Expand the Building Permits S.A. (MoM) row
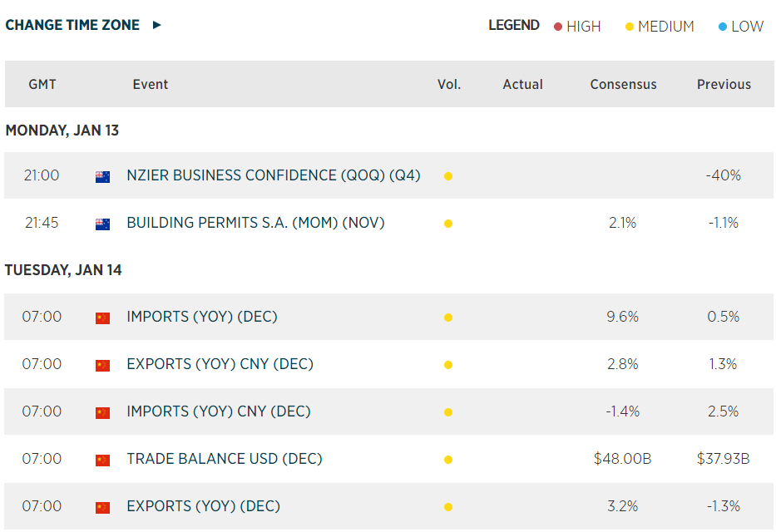 point(255,223)
